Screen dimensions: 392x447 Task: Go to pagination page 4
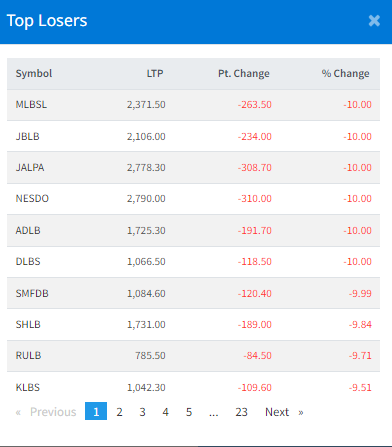(x=165, y=412)
